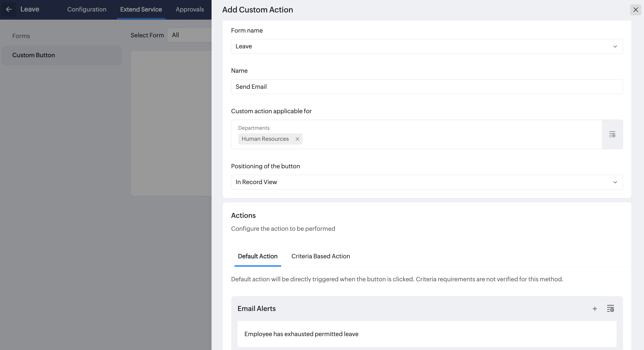Select the Extend Service tab

(x=141, y=10)
